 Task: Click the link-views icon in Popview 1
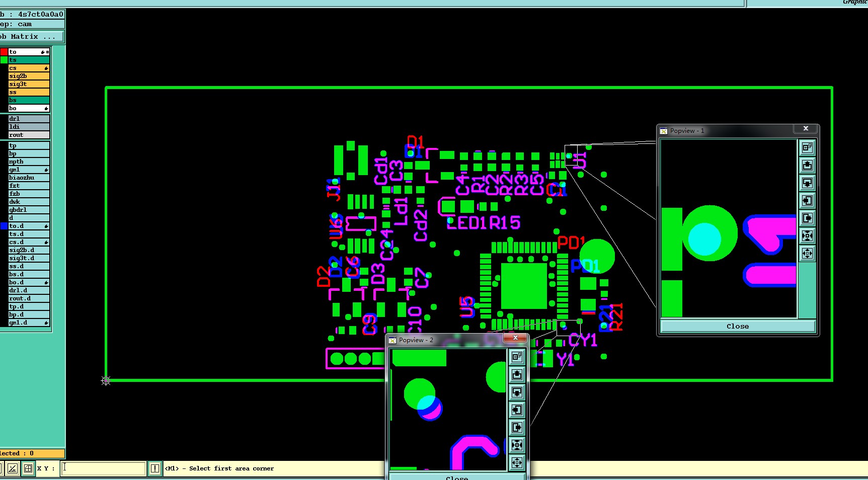(x=807, y=147)
